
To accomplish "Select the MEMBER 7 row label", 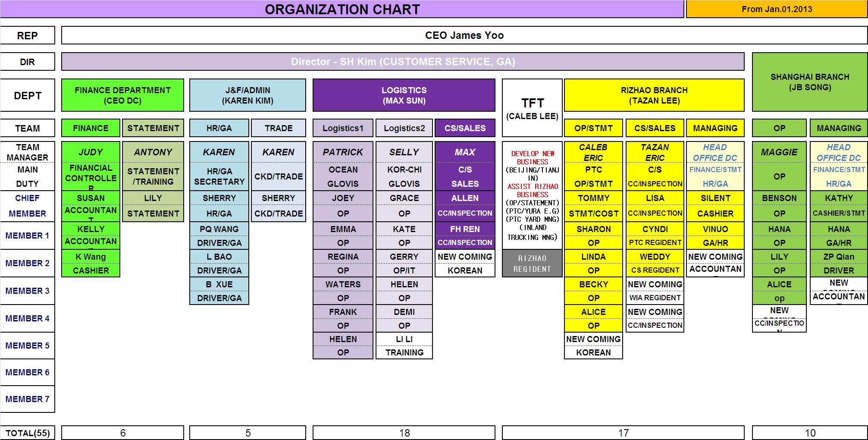I will [28, 399].
